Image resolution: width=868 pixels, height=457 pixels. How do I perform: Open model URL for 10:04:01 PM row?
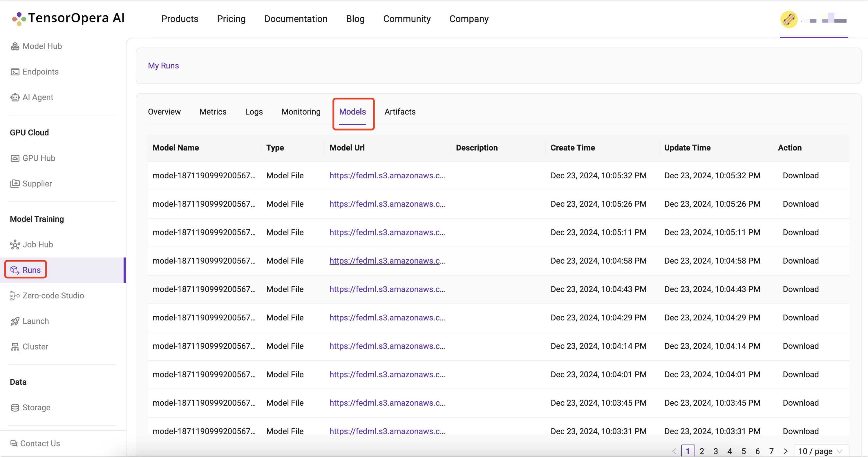pyautogui.click(x=387, y=374)
